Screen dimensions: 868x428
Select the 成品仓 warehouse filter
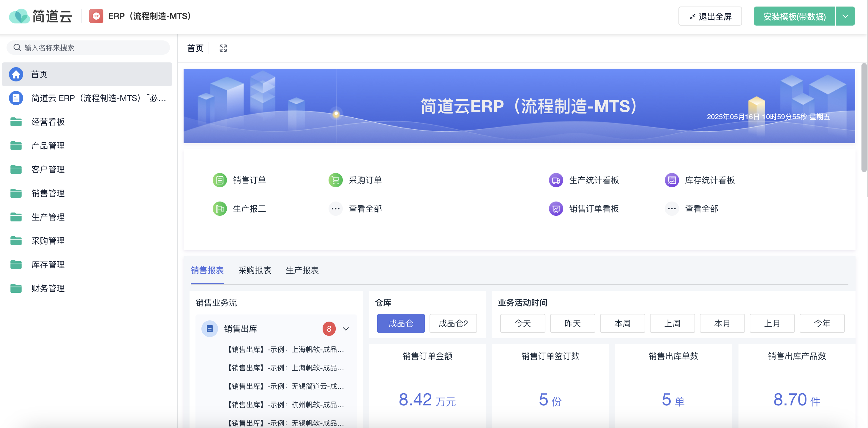401,323
